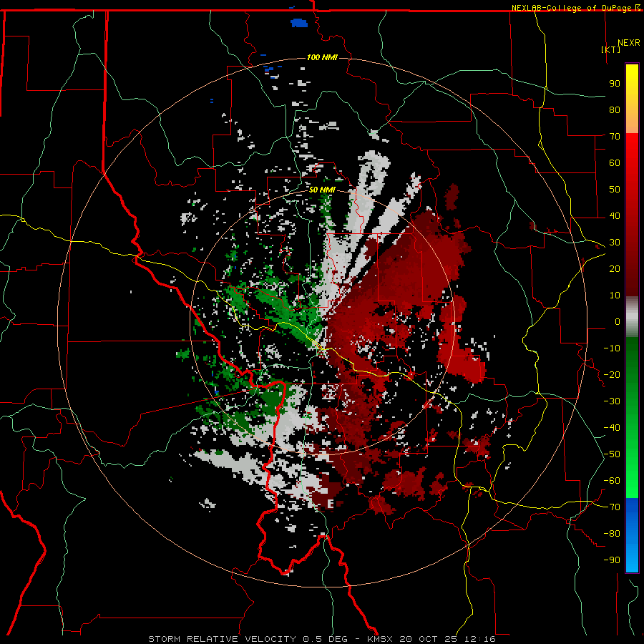Click the gray zero-velocity segment of the color bar
The height and width of the screenshot is (644, 644).
pyautogui.click(x=632, y=317)
